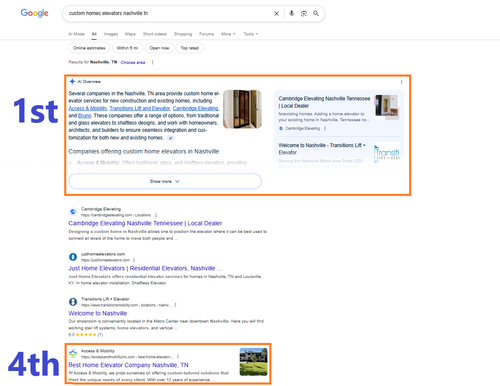Open the Transitions Lift and Elevator overview link
The height and width of the screenshot is (386, 500).
point(140,108)
